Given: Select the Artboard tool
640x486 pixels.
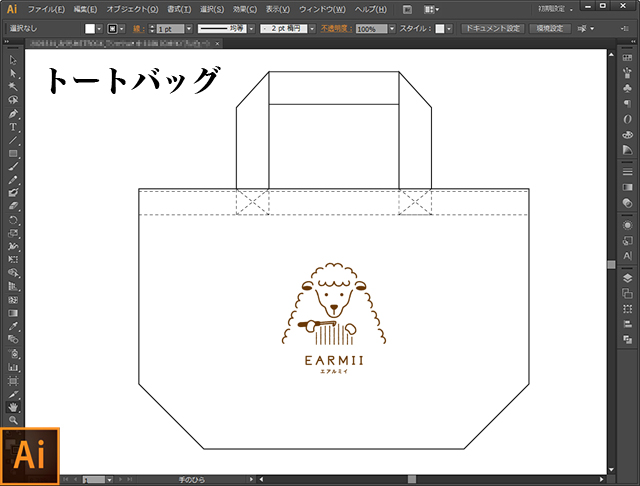Looking at the screenshot, I should point(13,381).
